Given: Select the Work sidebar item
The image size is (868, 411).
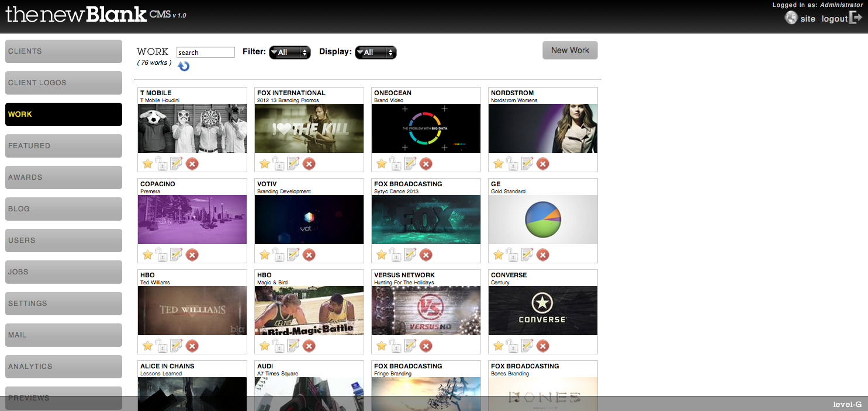Looking at the screenshot, I should tap(64, 114).
